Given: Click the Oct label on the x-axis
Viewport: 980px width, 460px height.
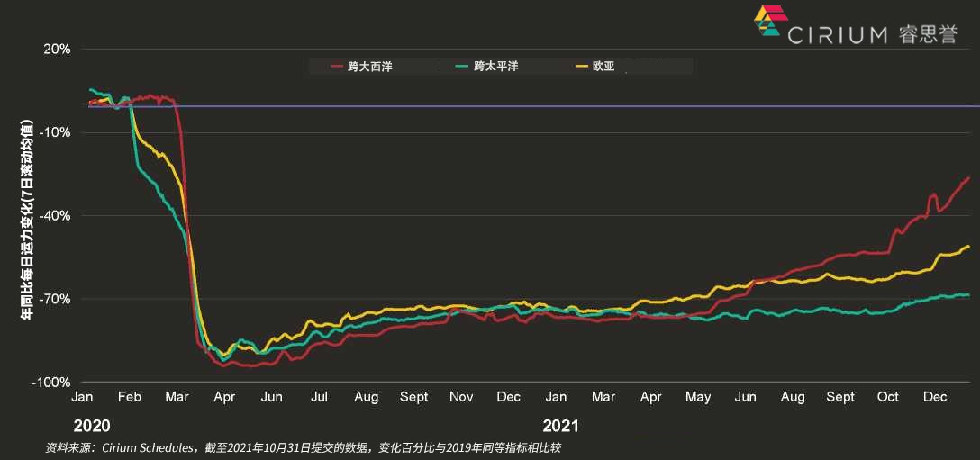Looking at the screenshot, I should 888,397.
